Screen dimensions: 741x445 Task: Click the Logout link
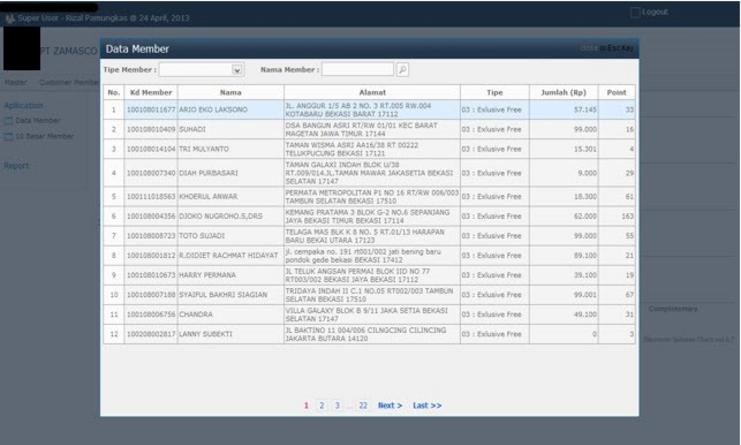[x=655, y=12]
